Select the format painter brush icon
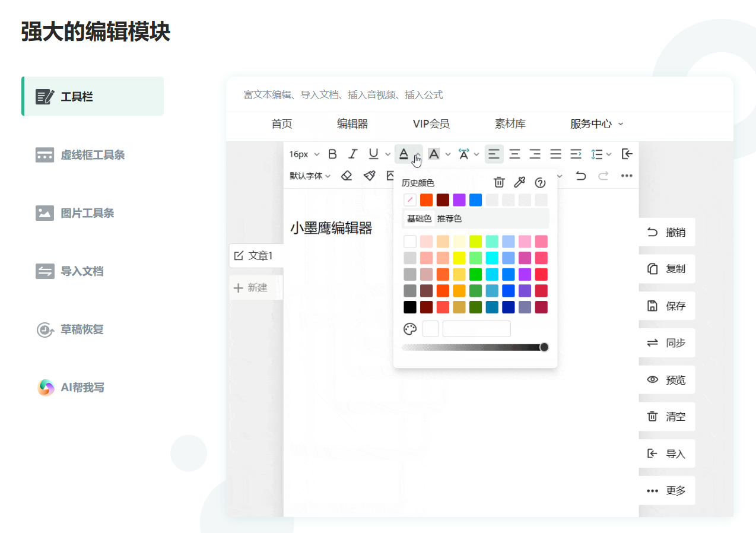 tap(369, 176)
